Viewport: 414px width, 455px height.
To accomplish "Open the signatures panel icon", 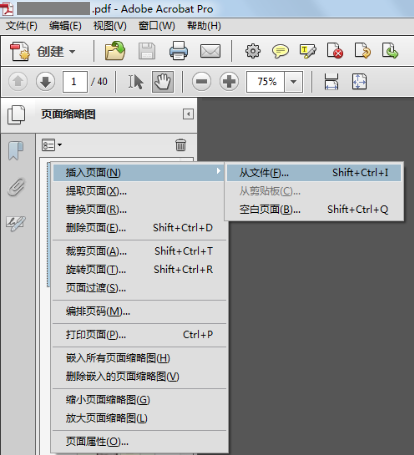I will 16,223.
